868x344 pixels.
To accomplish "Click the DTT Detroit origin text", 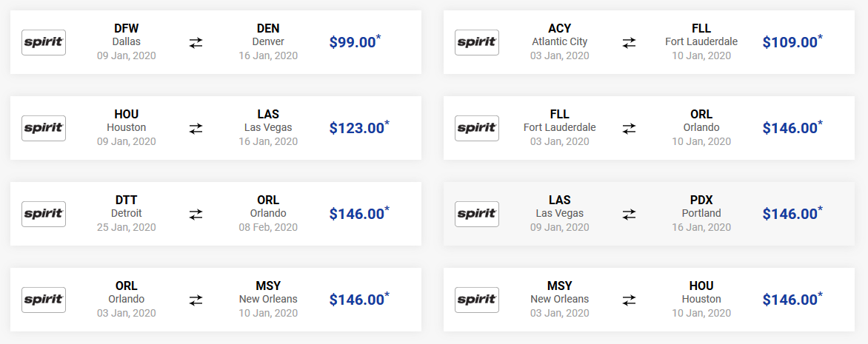I will pyautogui.click(x=126, y=206).
